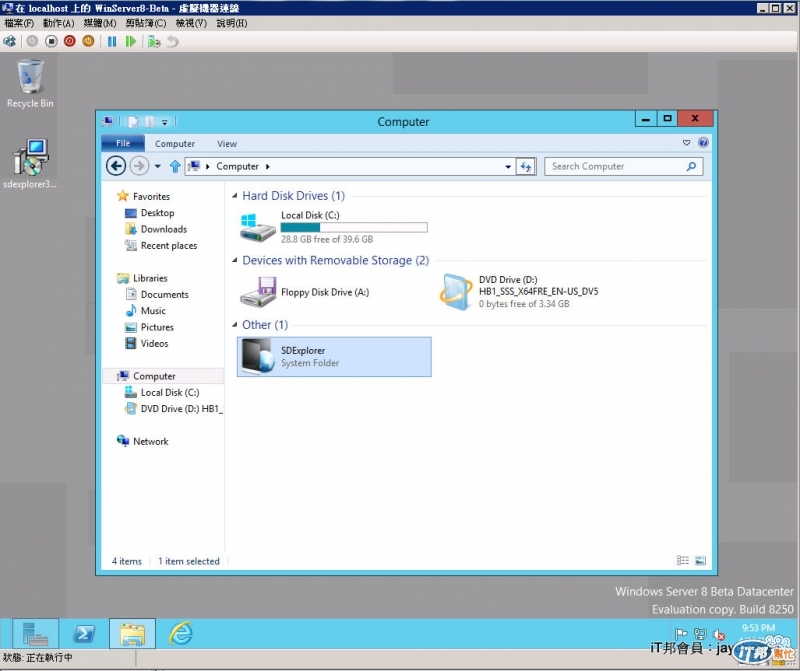Open the 動作(A) menu
The height and width of the screenshot is (671, 800).
click(x=59, y=23)
